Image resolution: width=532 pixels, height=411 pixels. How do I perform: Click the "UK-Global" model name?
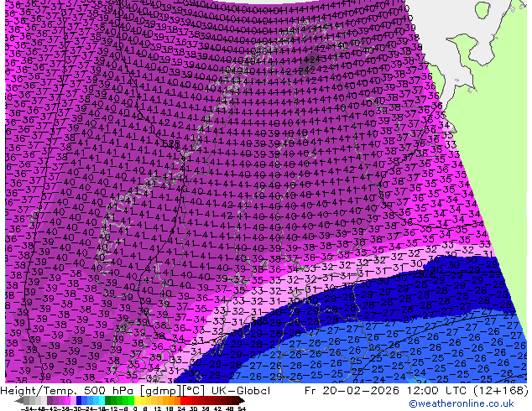[x=241, y=391]
